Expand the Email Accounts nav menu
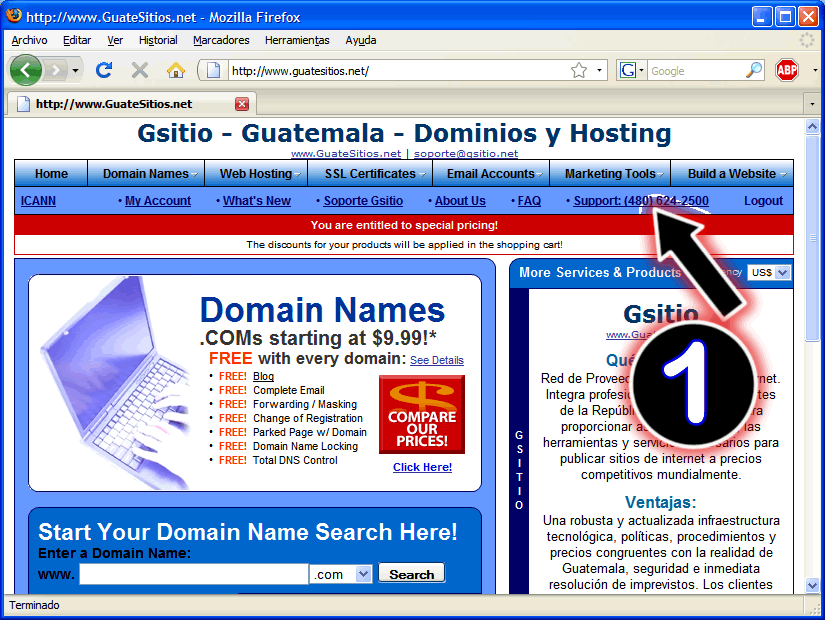Viewport: 825px width, 620px height. pos(491,173)
